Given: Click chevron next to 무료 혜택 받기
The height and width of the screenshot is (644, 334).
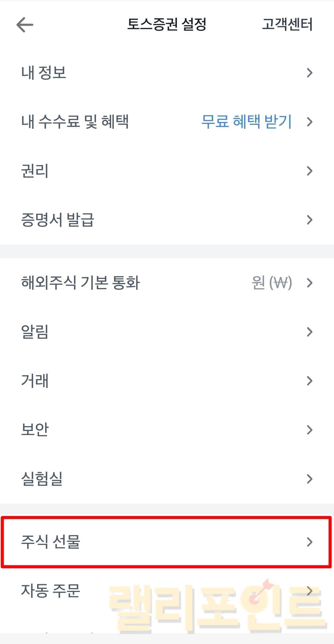Looking at the screenshot, I should pos(309,122).
